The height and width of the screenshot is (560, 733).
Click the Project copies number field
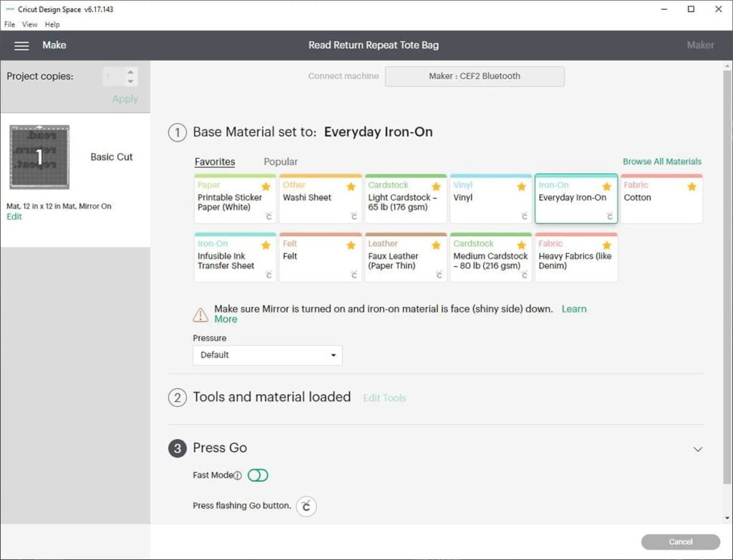tap(114, 77)
